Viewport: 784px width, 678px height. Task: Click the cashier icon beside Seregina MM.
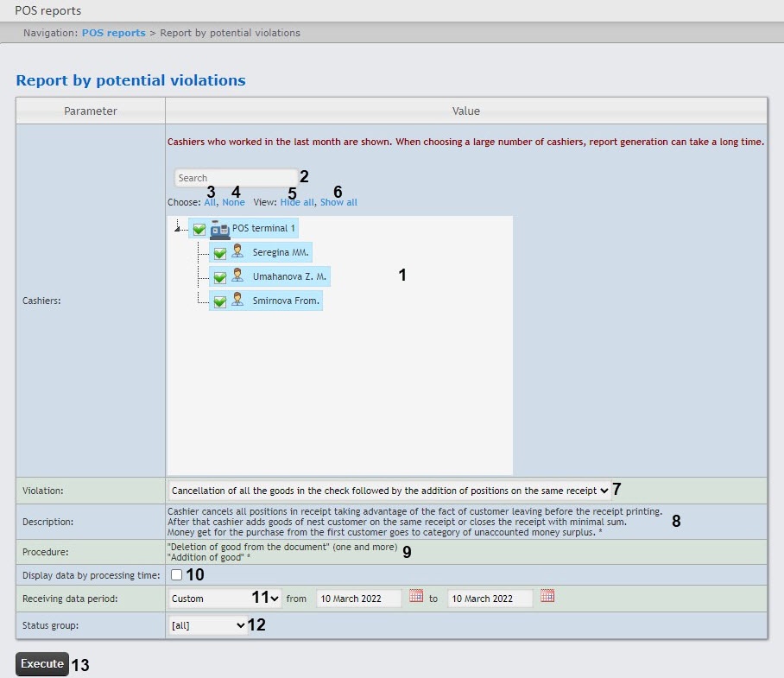(x=237, y=253)
